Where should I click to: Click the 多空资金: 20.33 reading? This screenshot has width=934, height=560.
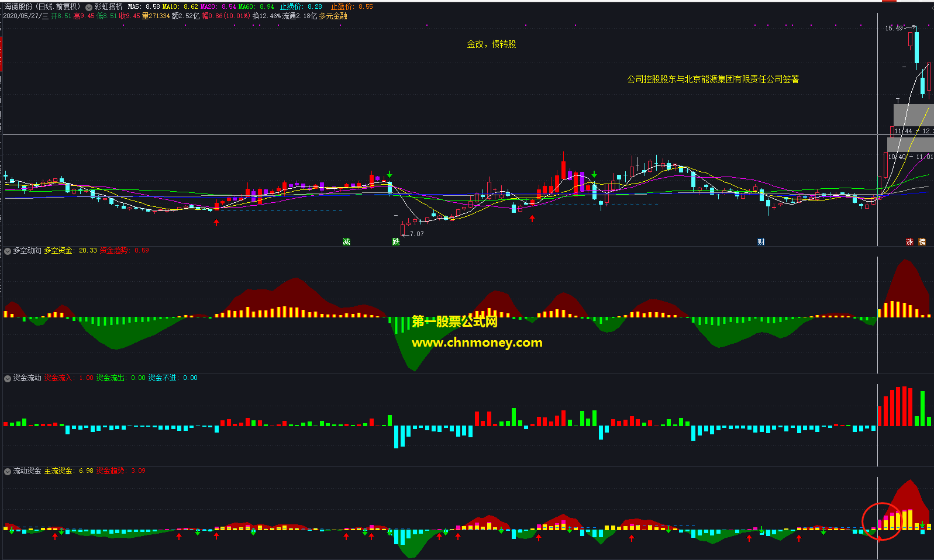[x=70, y=250]
